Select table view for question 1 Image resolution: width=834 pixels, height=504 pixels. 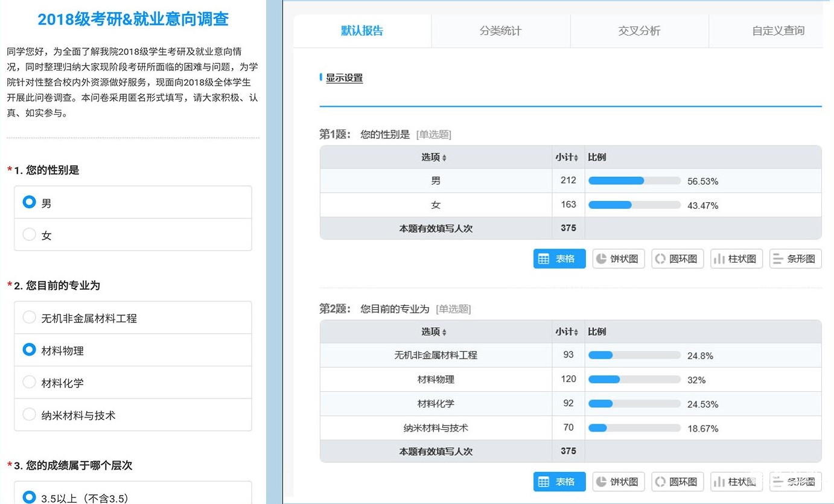(x=559, y=259)
